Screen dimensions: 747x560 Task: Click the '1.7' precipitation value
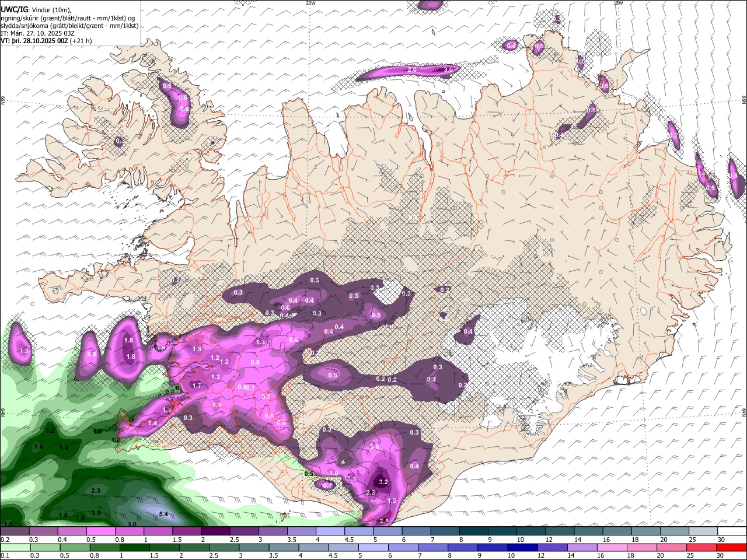pyautogui.click(x=197, y=386)
